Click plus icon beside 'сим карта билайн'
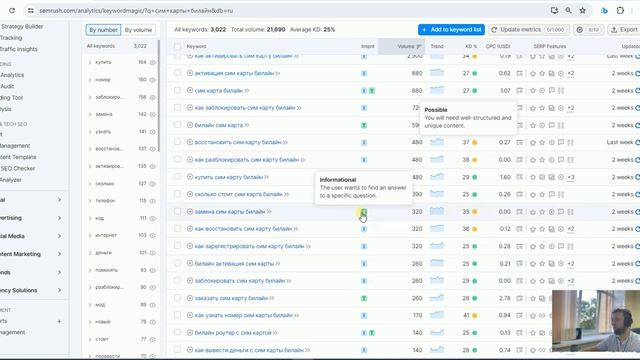Viewport: 640px width, 360px height. click(190, 91)
